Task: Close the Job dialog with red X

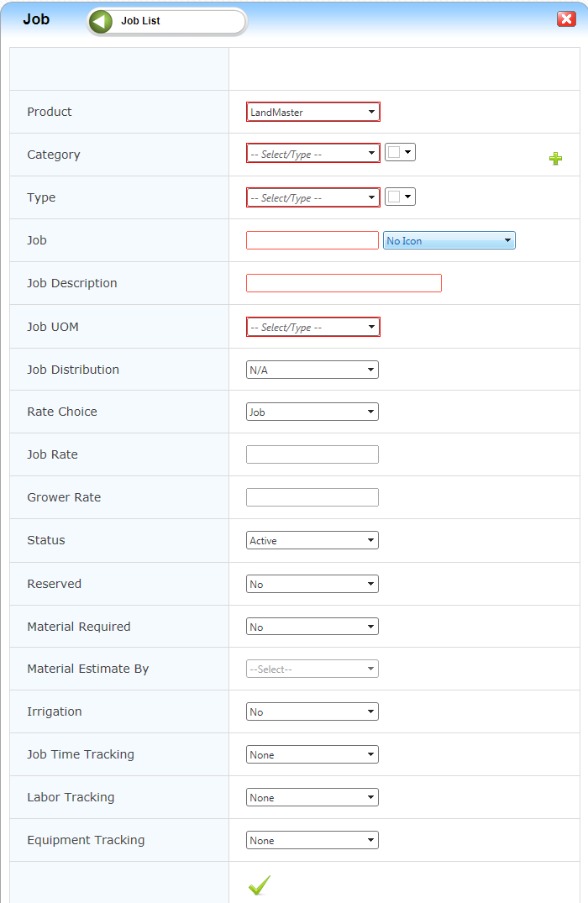Action: (566, 19)
